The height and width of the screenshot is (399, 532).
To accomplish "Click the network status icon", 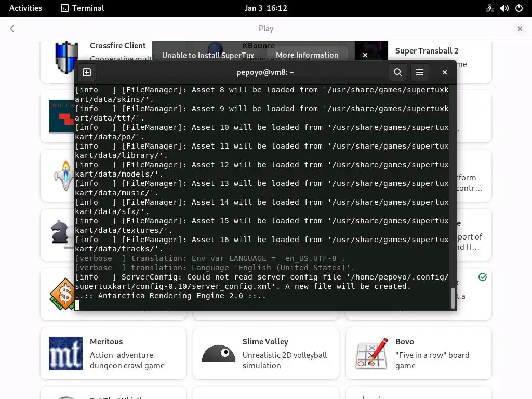I will click(x=489, y=8).
